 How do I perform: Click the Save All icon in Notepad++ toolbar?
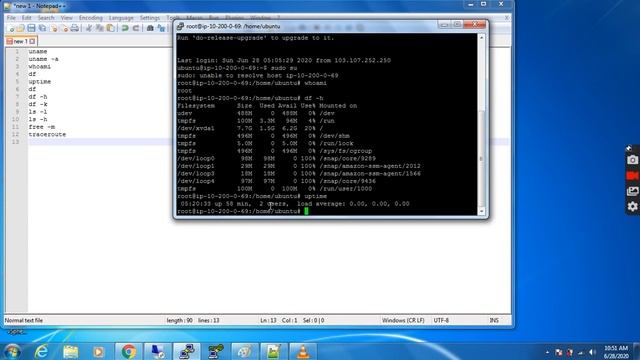42,28
